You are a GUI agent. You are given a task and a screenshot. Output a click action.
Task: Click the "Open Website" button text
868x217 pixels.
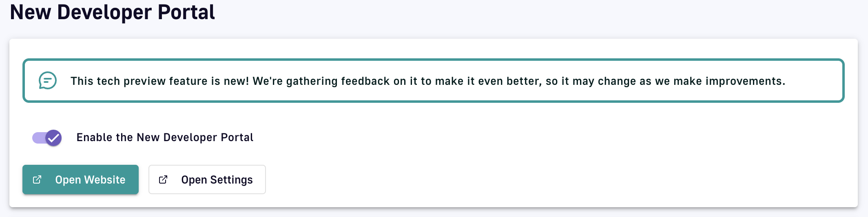tap(90, 180)
